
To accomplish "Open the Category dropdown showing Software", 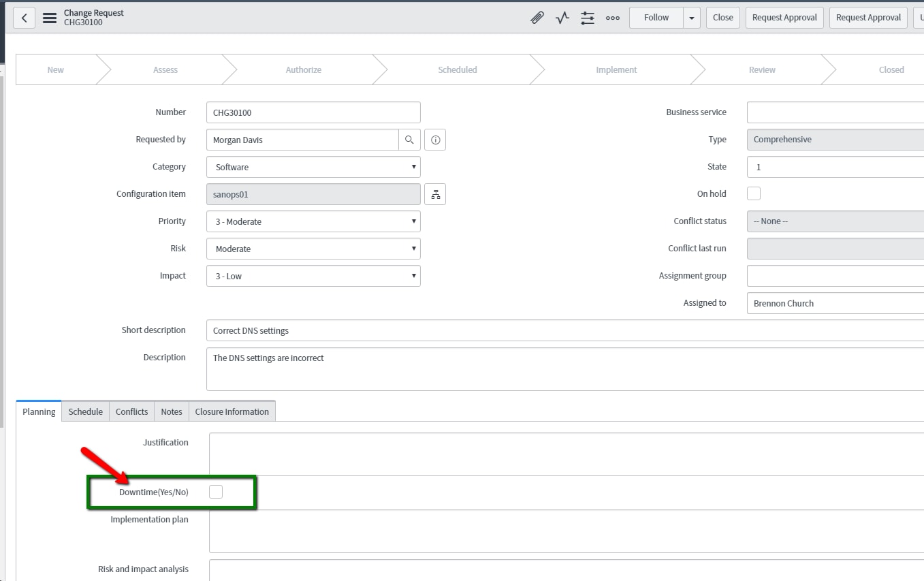I will coord(313,167).
